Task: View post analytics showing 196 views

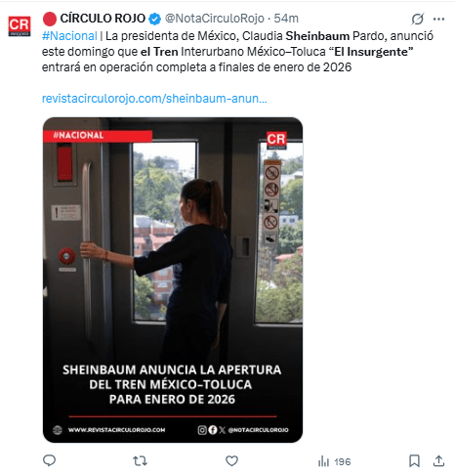Action: click(334, 461)
